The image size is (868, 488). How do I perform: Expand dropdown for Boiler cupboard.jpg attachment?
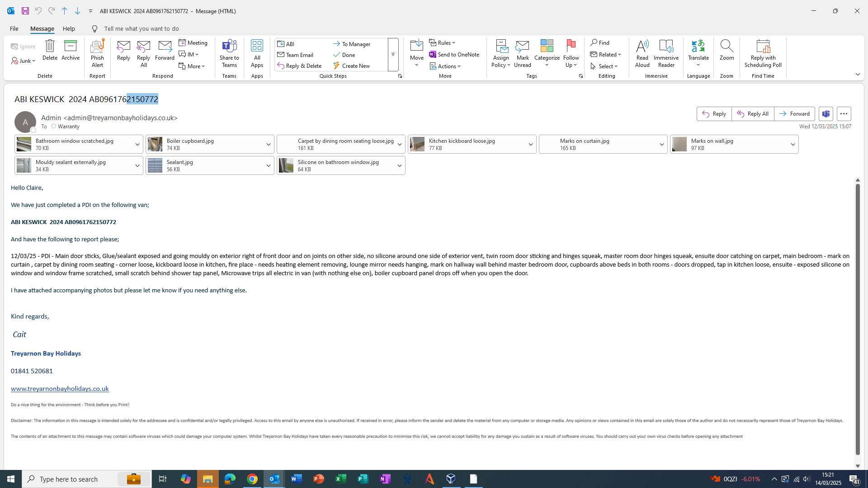click(x=268, y=145)
